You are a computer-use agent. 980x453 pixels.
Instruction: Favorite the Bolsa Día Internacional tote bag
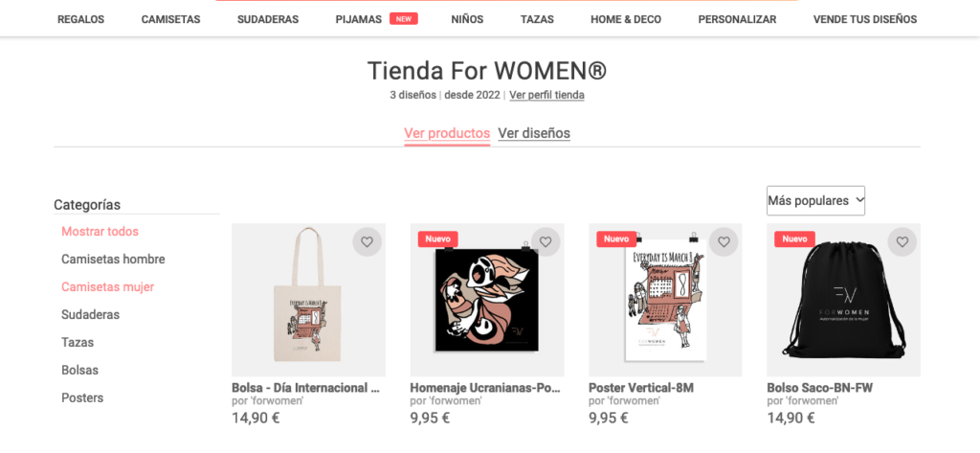tap(367, 242)
